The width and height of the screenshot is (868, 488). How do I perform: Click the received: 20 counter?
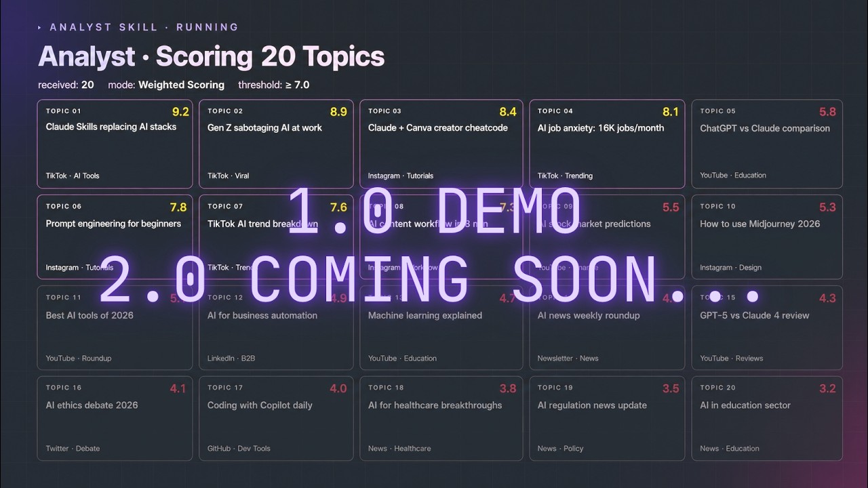(66, 85)
